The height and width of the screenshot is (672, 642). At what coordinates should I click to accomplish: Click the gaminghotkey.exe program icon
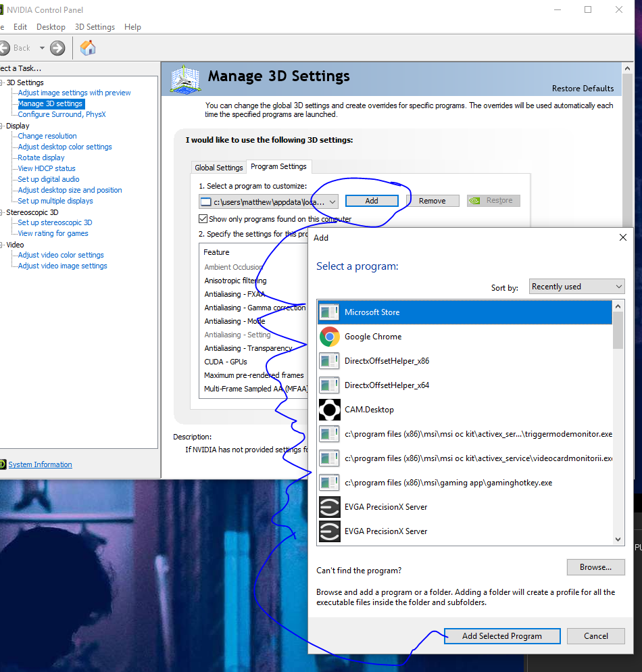click(x=329, y=483)
